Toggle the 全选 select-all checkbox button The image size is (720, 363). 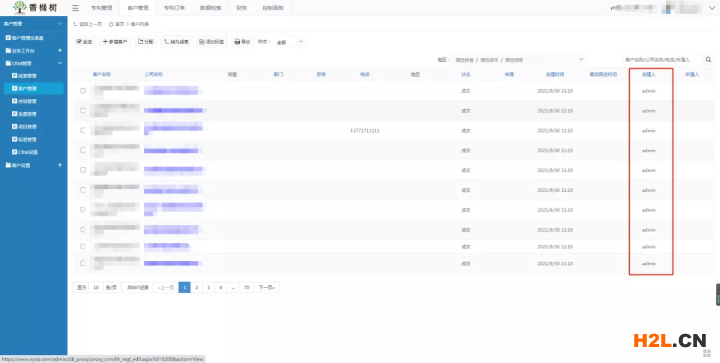coord(84,42)
